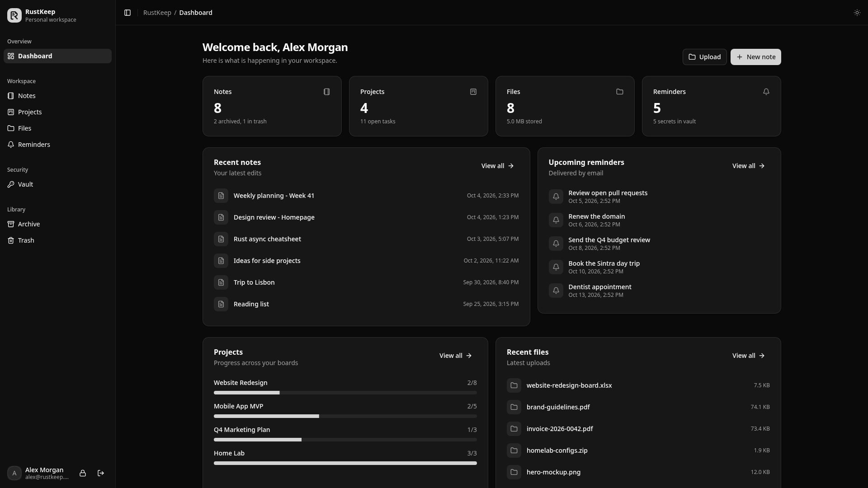Go to Notes in the sidebar
The height and width of the screenshot is (488, 868).
tap(57, 96)
